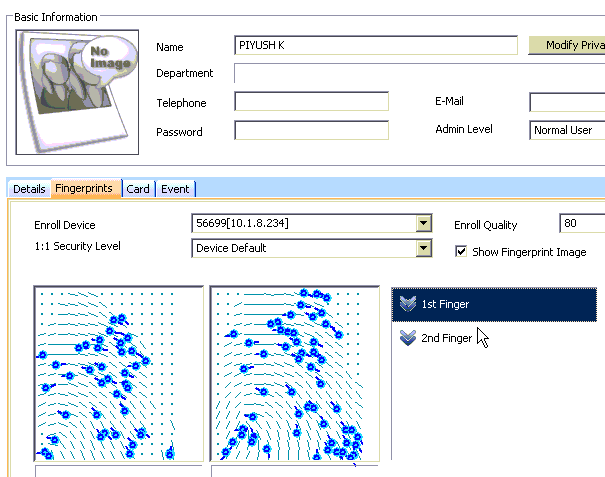Click the Enroll Quality field
The height and width of the screenshot is (477, 605).
pyautogui.click(x=581, y=224)
